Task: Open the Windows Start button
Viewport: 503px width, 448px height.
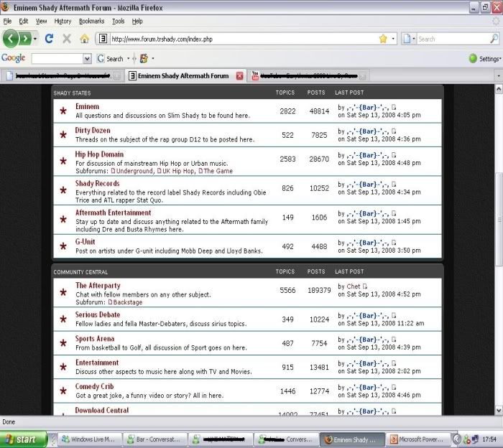Action: 23,439
